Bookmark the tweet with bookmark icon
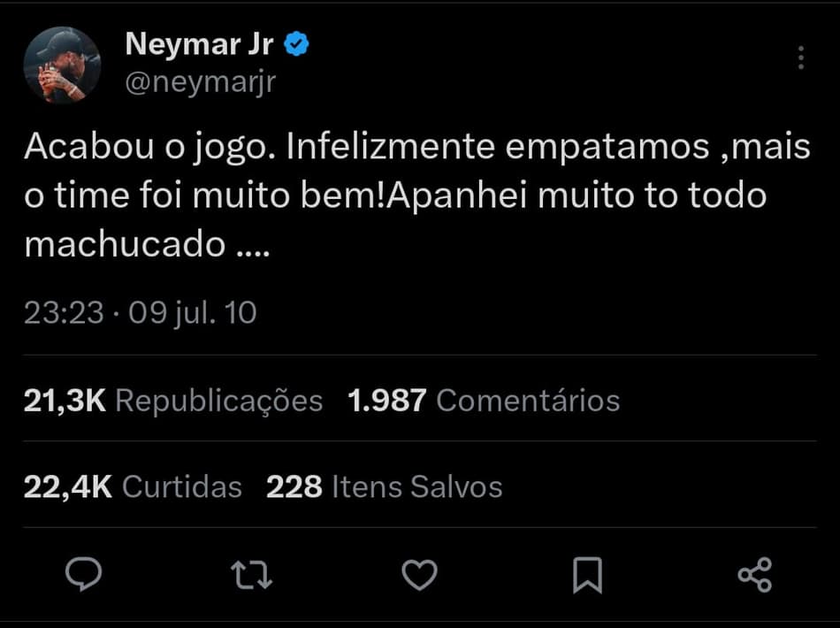840x628 pixels. [587, 575]
